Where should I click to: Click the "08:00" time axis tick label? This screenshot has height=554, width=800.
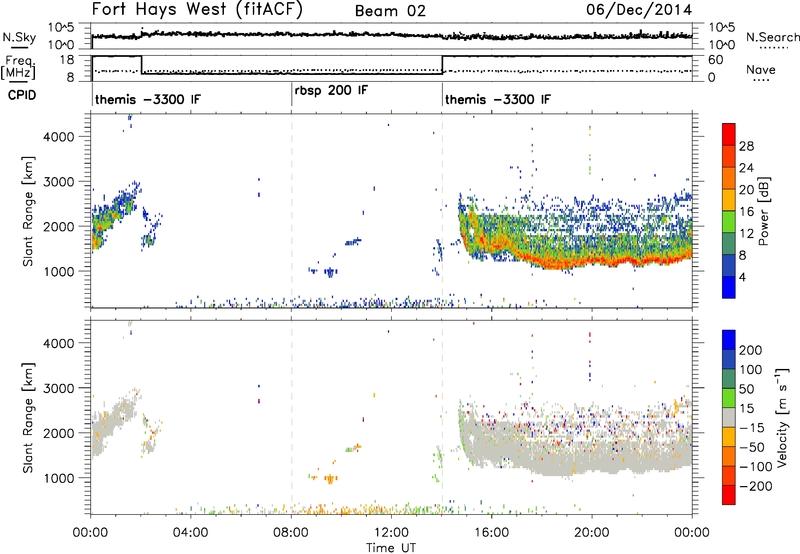tap(291, 533)
